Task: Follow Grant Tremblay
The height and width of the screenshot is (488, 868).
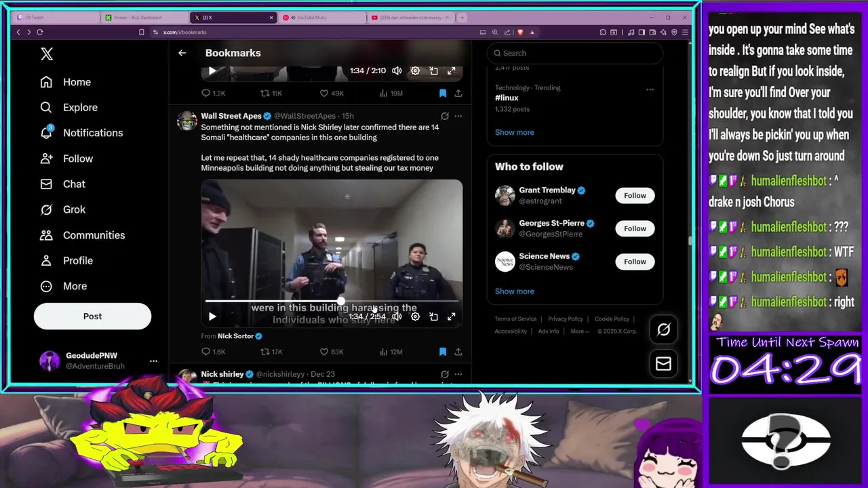Action: (635, 195)
